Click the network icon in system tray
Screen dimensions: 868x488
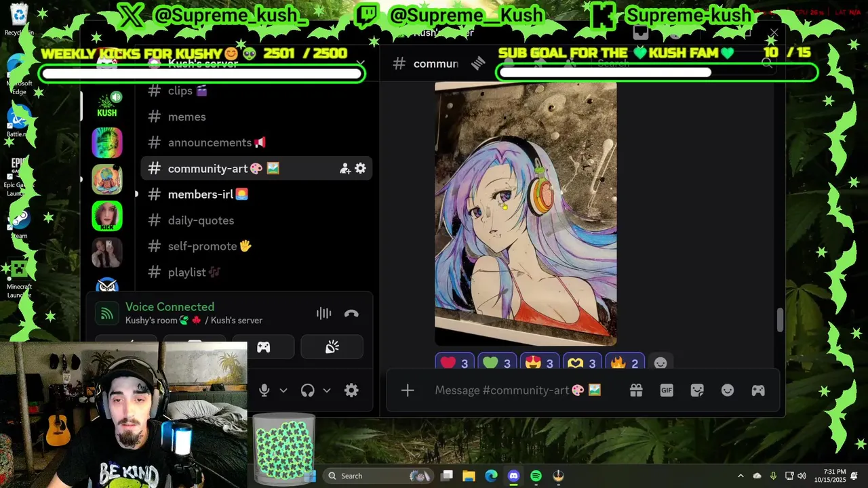[789, 476]
